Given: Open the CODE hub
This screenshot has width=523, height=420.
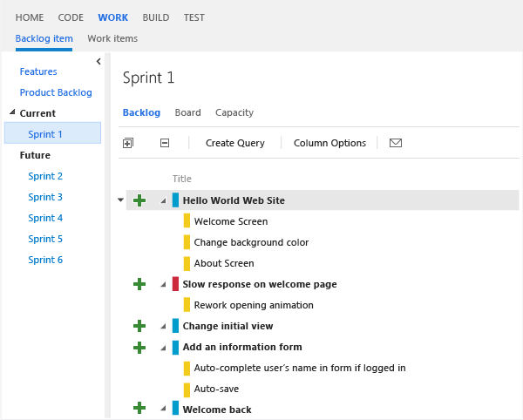Looking at the screenshot, I should (x=71, y=17).
